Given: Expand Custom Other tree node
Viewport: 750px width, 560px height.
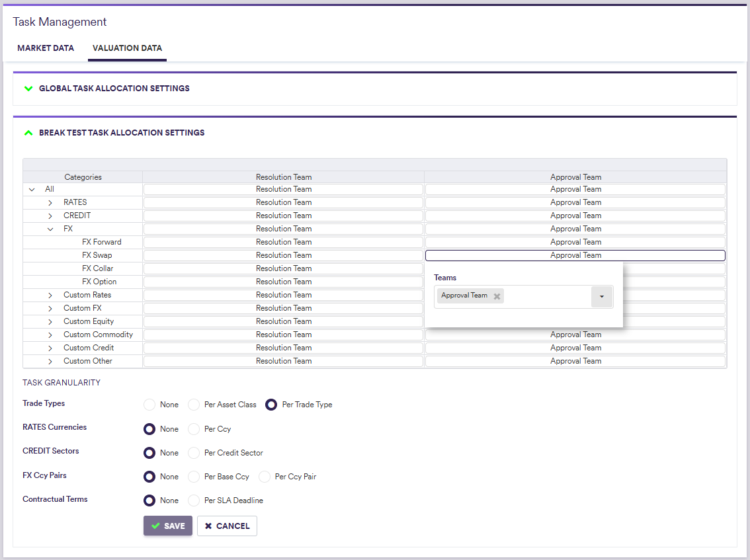Looking at the screenshot, I should (50, 361).
